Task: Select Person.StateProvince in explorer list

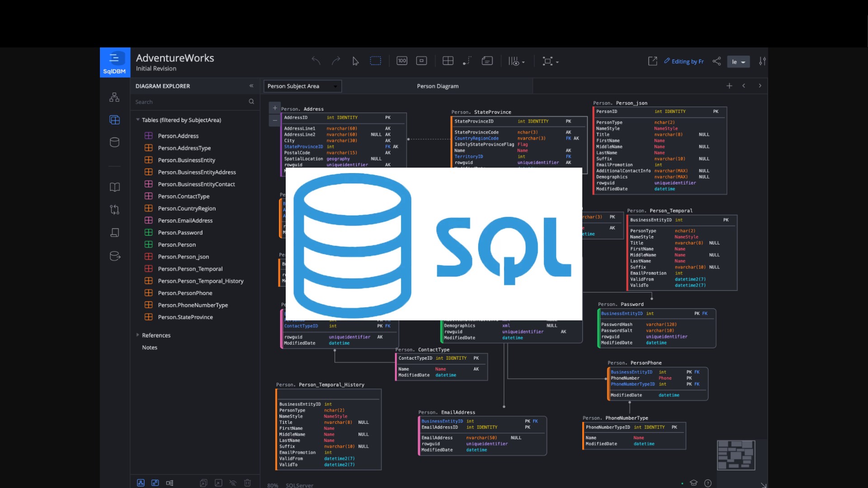Action: pyautogui.click(x=185, y=317)
